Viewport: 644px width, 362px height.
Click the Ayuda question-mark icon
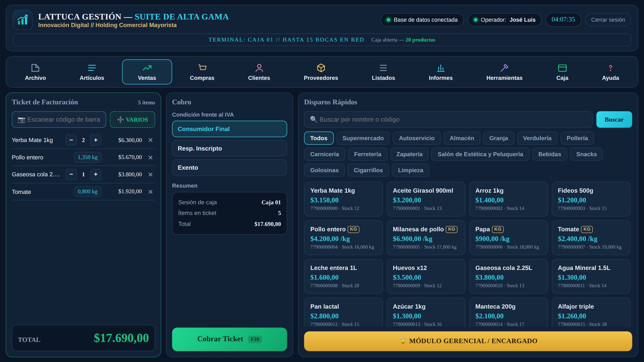[x=610, y=68]
